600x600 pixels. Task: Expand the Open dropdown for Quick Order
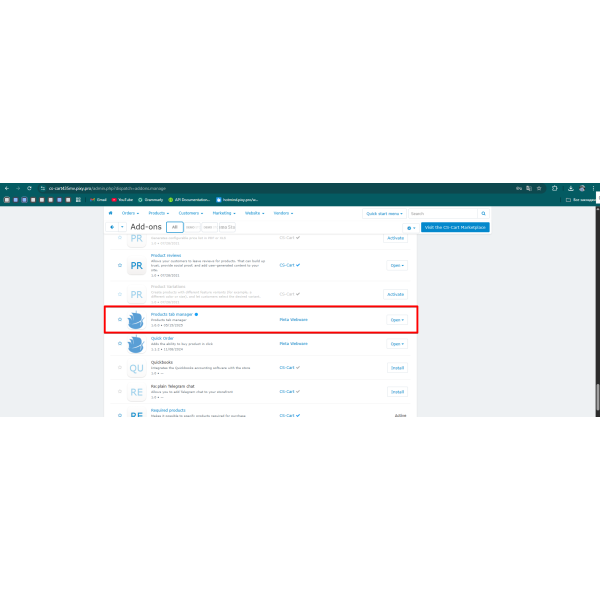pyautogui.click(x=397, y=344)
